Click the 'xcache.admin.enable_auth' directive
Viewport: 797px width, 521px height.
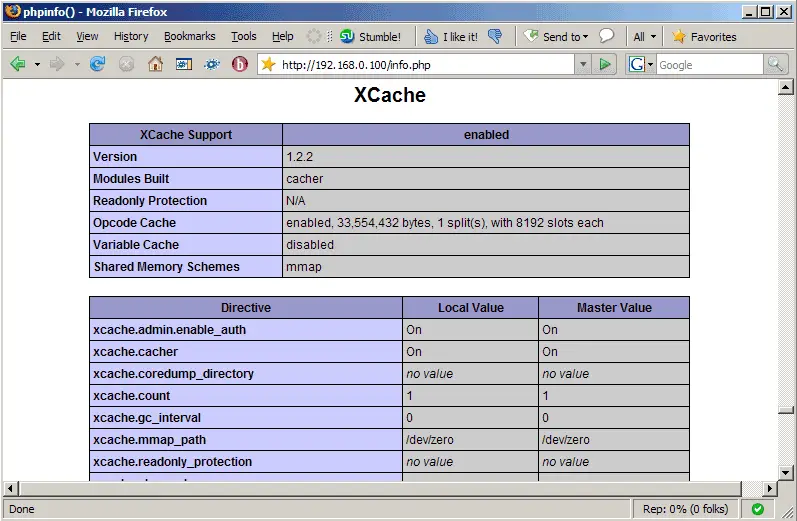coord(169,330)
